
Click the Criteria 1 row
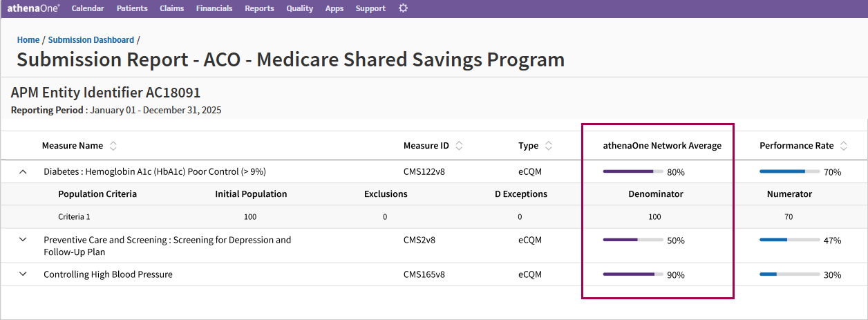point(74,217)
